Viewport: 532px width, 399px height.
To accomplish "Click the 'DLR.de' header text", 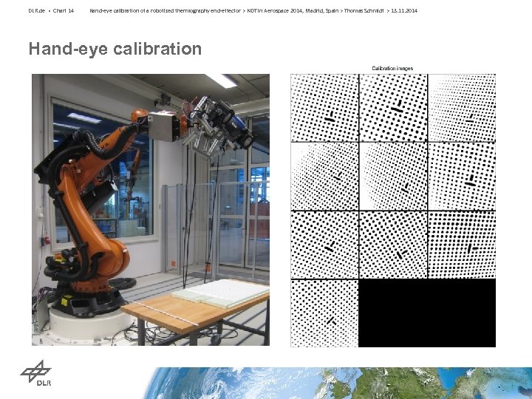I will point(37,11).
